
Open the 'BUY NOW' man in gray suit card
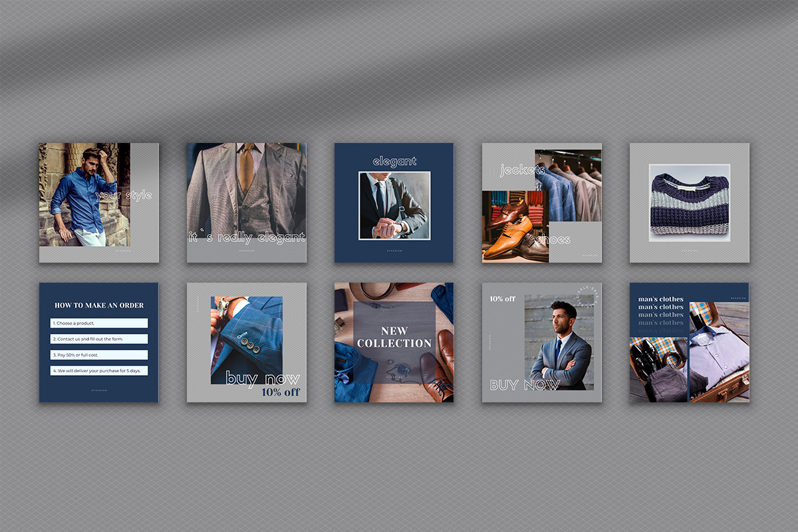click(541, 342)
